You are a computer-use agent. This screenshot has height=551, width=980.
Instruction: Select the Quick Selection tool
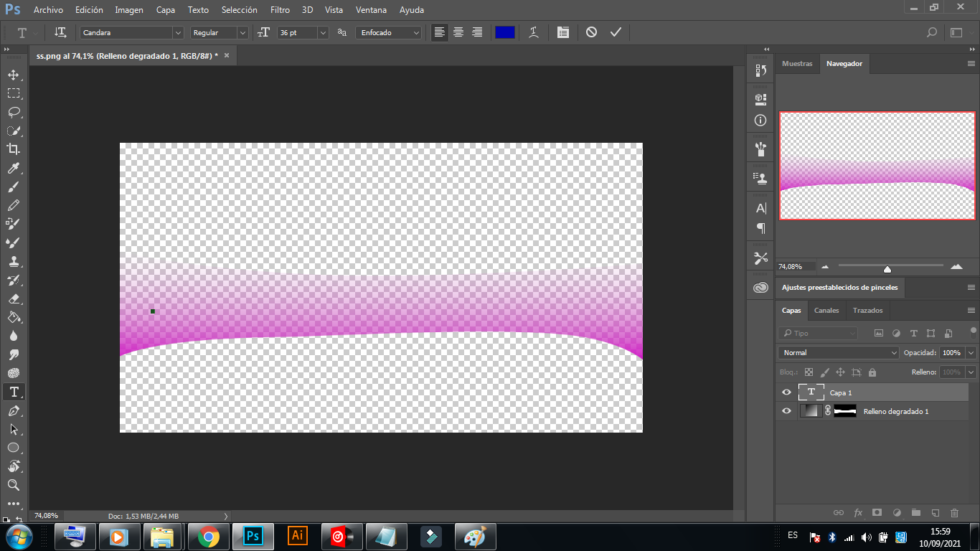pyautogui.click(x=14, y=131)
